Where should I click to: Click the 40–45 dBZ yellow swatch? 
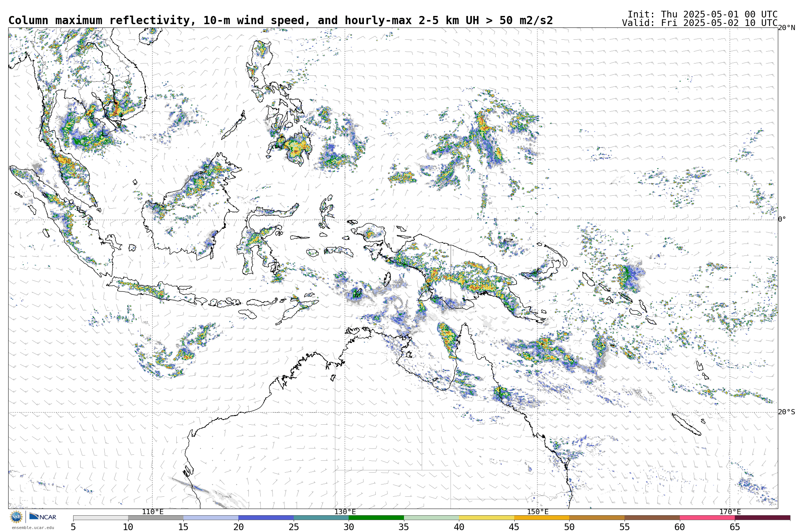[486, 518]
